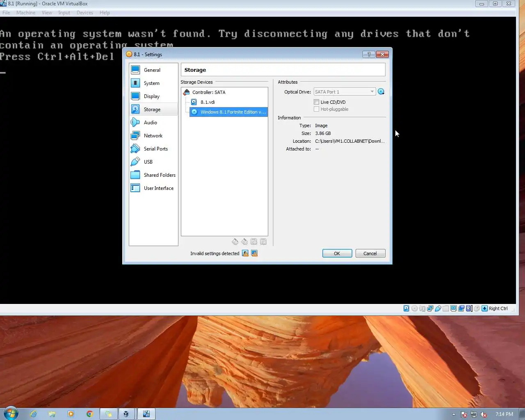
Task: Click the first invalid settings warning icon
Action: pyautogui.click(x=245, y=253)
